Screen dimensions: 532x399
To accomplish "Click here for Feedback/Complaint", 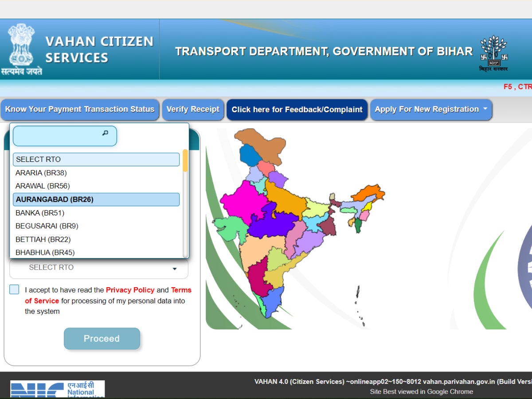I will 297,110.
